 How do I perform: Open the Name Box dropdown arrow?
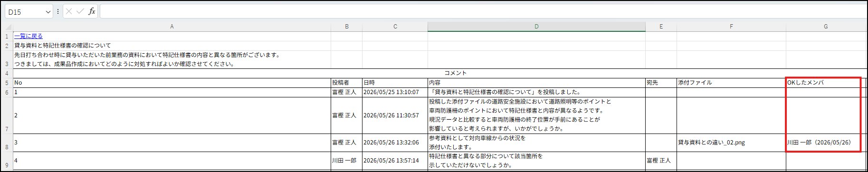[x=48, y=12]
